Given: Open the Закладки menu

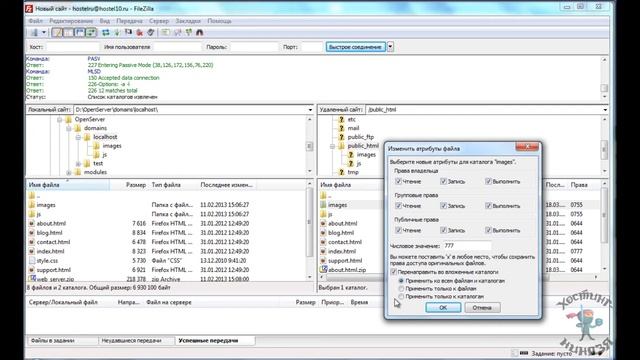Looking at the screenshot, I should (x=188, y=21).
